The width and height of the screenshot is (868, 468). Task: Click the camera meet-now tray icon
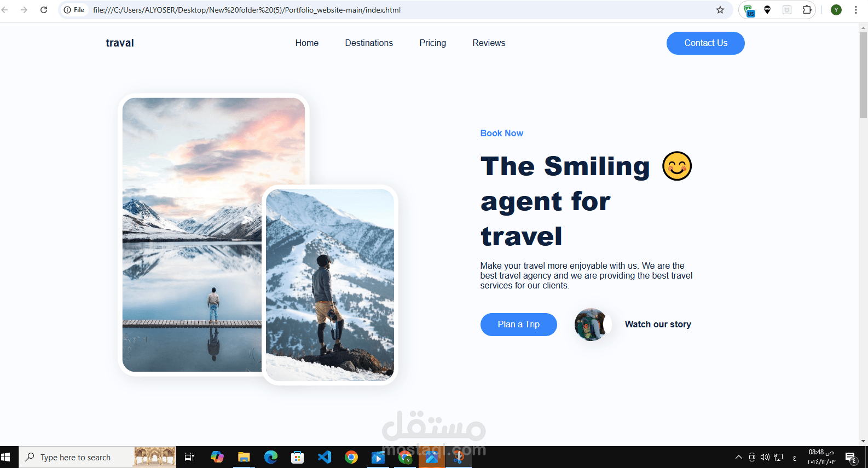tap(752, 457)
